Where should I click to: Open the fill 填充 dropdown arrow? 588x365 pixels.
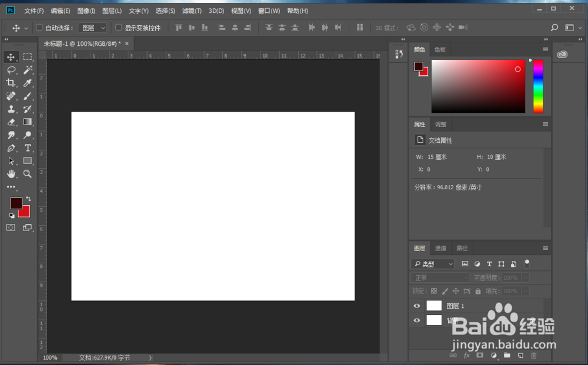(x=525, y=291)
